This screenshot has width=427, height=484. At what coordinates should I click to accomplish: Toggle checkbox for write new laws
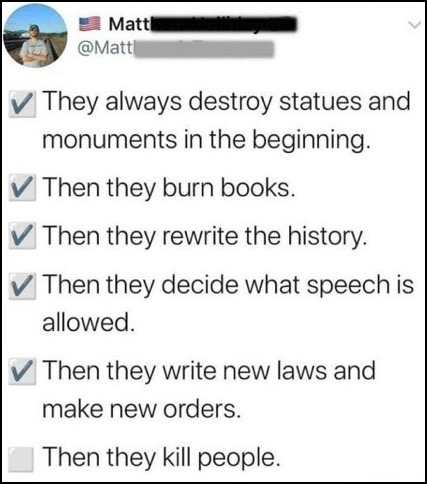click(x=22, y=371)
